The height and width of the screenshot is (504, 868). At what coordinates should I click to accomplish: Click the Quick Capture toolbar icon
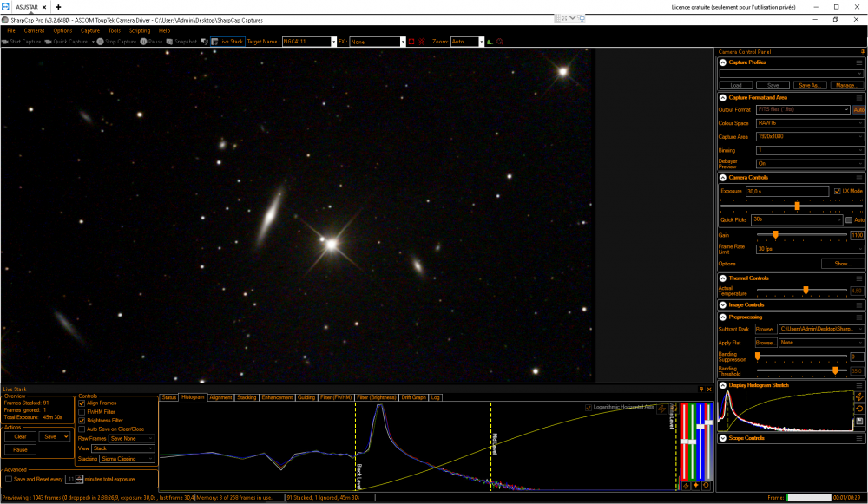point(48,42)
